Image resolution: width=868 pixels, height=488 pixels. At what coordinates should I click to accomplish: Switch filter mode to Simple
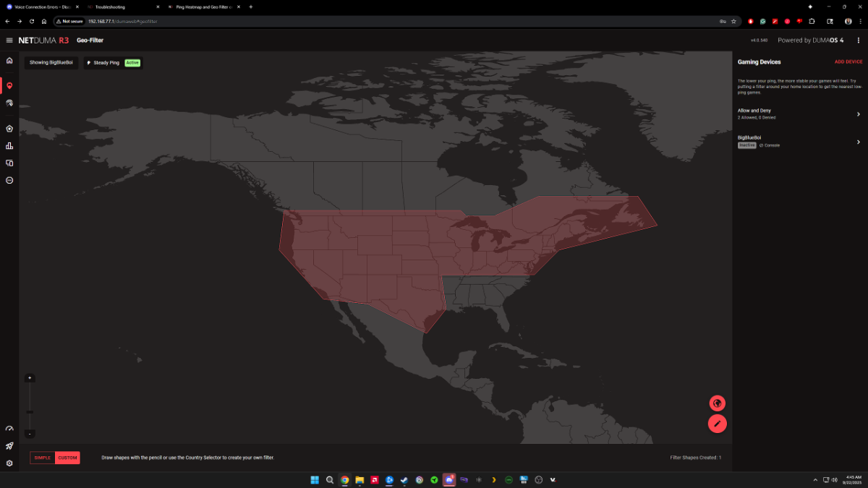[x=43, y=458]
